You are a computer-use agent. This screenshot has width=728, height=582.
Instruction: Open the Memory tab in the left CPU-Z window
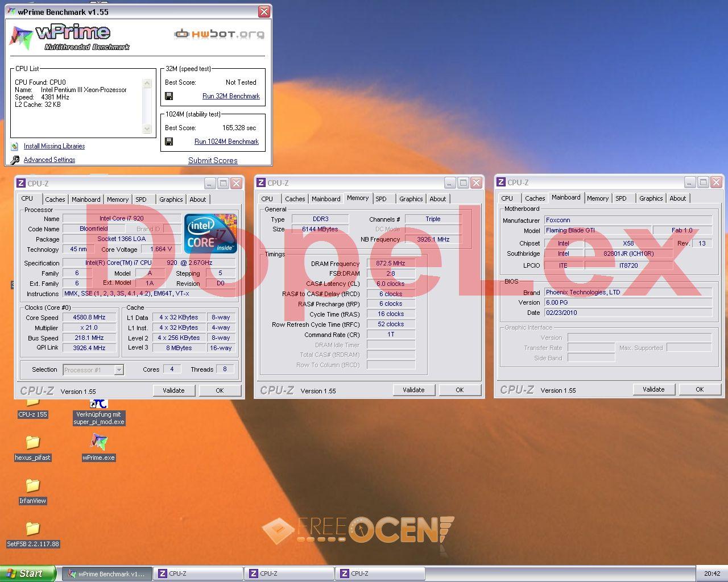(118, 199)
